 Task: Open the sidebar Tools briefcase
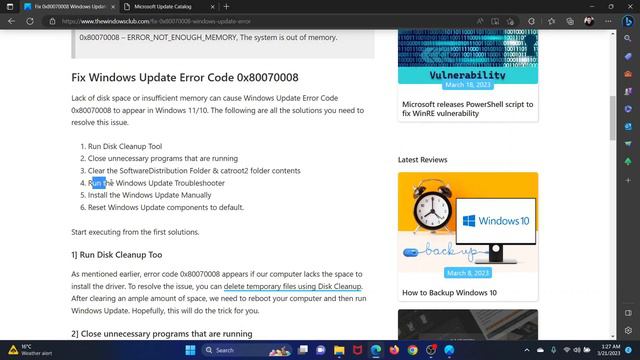click(628, 74)
